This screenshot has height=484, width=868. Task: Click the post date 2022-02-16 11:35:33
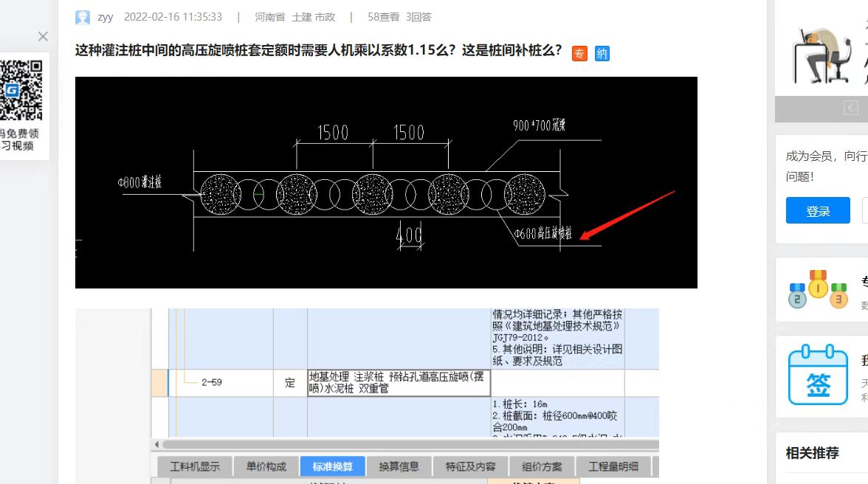(173, 17)
